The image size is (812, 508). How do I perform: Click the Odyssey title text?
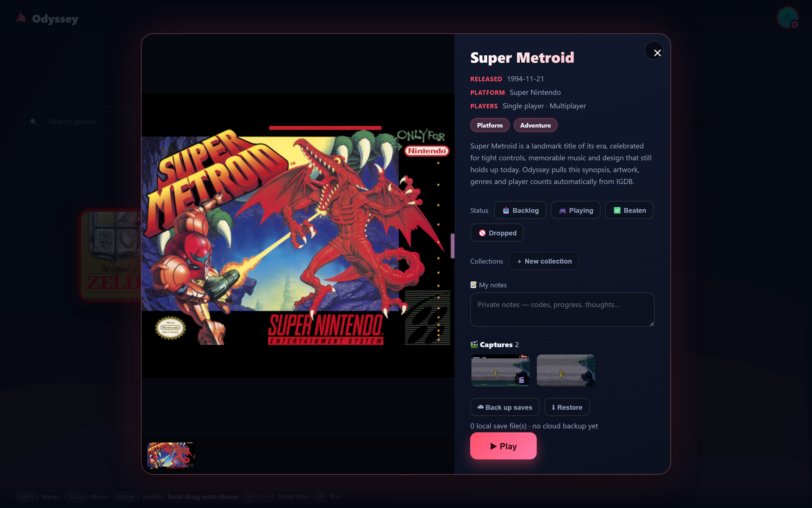click(55, 19)
